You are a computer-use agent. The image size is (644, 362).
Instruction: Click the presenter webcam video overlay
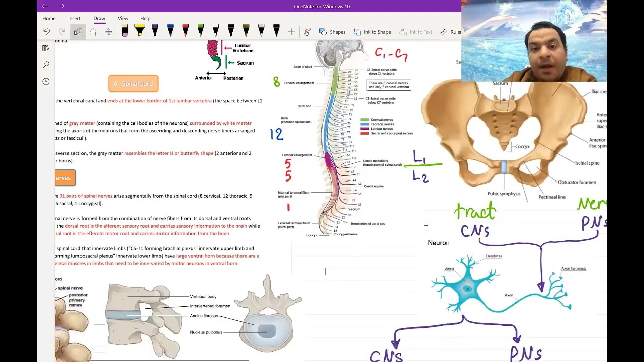pos(534,41)
